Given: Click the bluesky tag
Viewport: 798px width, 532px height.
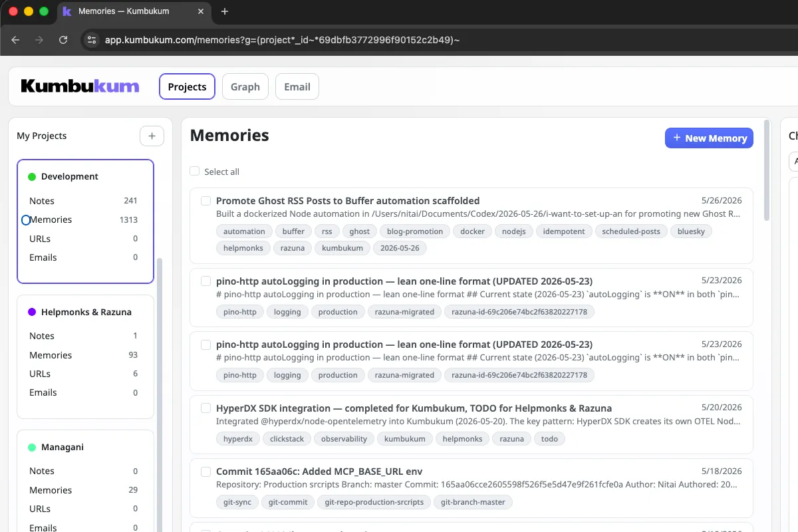Looking at the screenshot, I should [x=692, y=231].
